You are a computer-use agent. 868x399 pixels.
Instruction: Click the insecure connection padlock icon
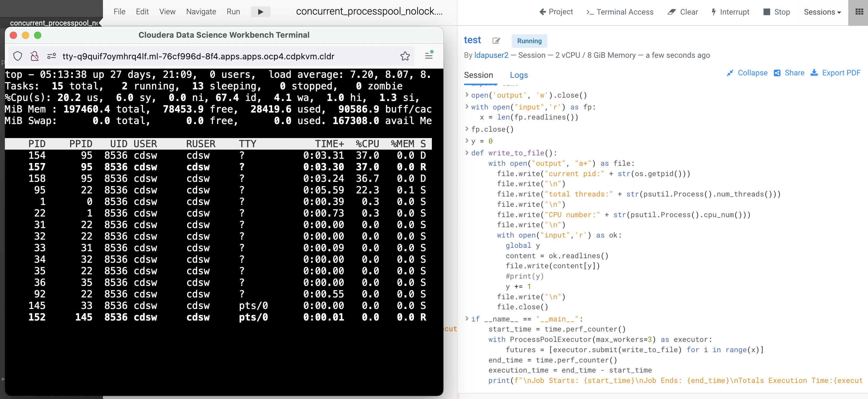34,56
